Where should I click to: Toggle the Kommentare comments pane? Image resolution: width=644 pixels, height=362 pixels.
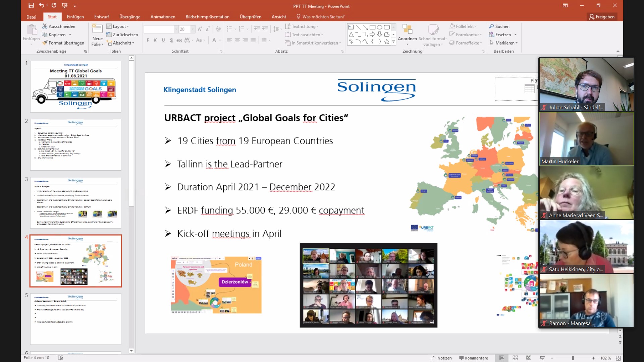pos(473,358)
